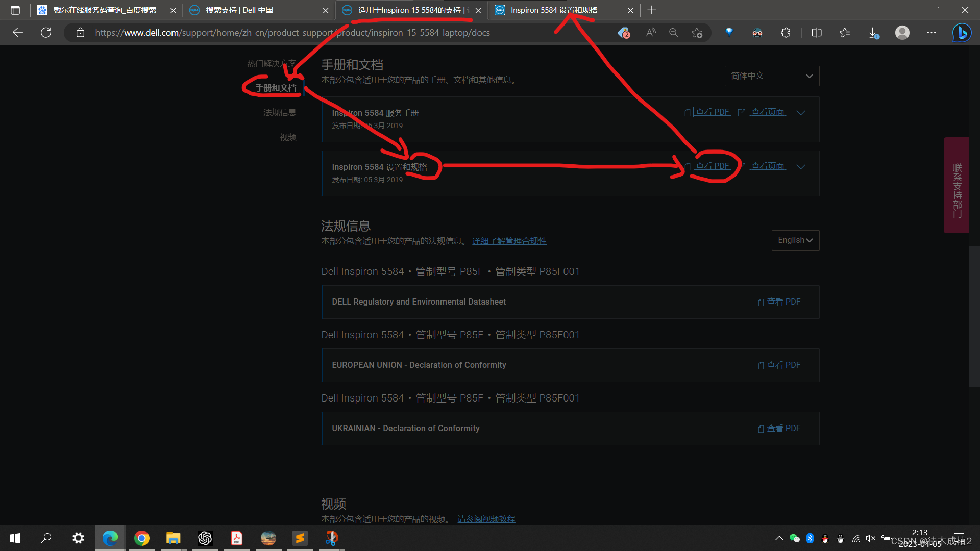Image resolution: width=980 pixels, height=551 pixels.
Task: Open the 详细了解管理合规性 link
Action: pyautogui.click(x=509, y=241)
